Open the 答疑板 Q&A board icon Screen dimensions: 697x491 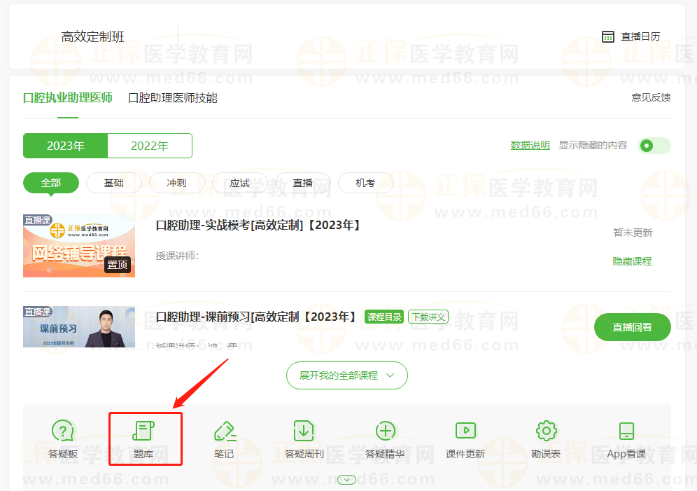click(63, 438)
